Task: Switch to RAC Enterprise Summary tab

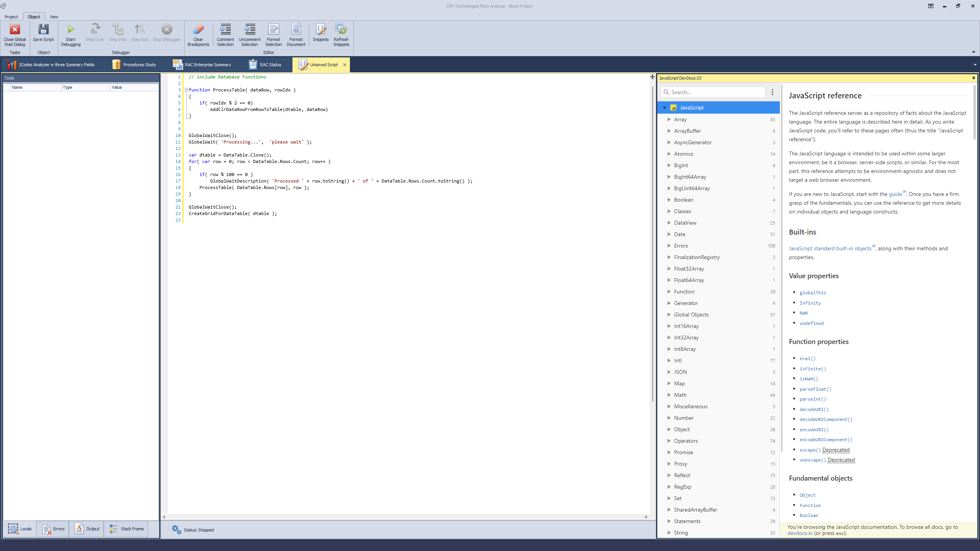Action: point(202,65)
